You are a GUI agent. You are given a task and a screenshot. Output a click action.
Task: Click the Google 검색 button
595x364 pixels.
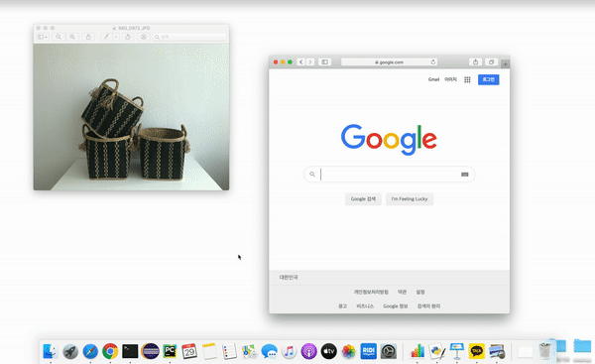point(363,199)
